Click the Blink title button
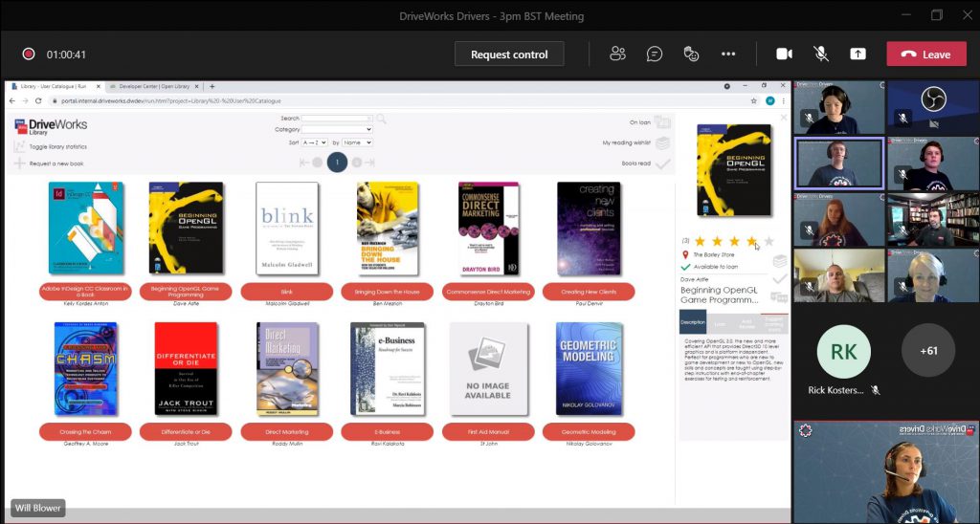Image resolution: width=980 pixels, height=524 pixels. click(x=287, y=291)
